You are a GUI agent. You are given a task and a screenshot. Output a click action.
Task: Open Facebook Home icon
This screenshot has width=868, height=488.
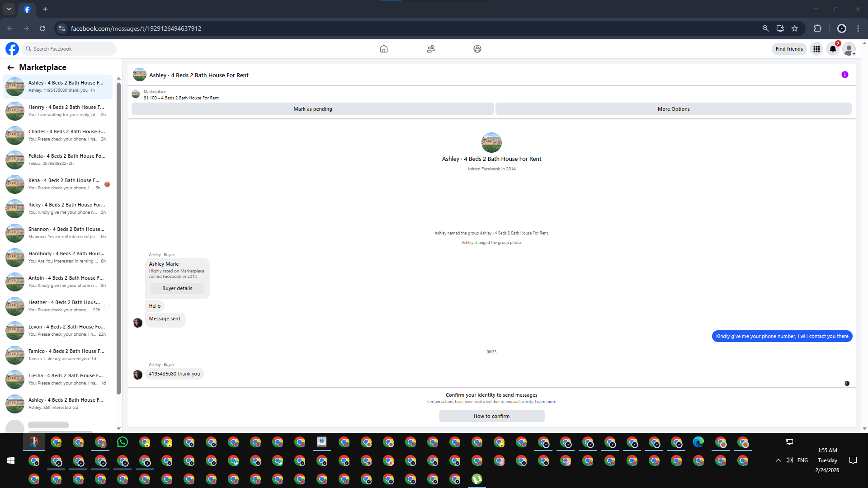coord(383,49)
